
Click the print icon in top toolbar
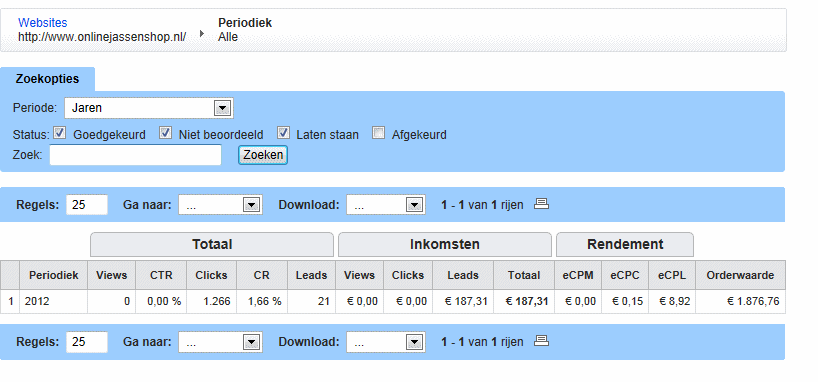(x=542, y=204)
